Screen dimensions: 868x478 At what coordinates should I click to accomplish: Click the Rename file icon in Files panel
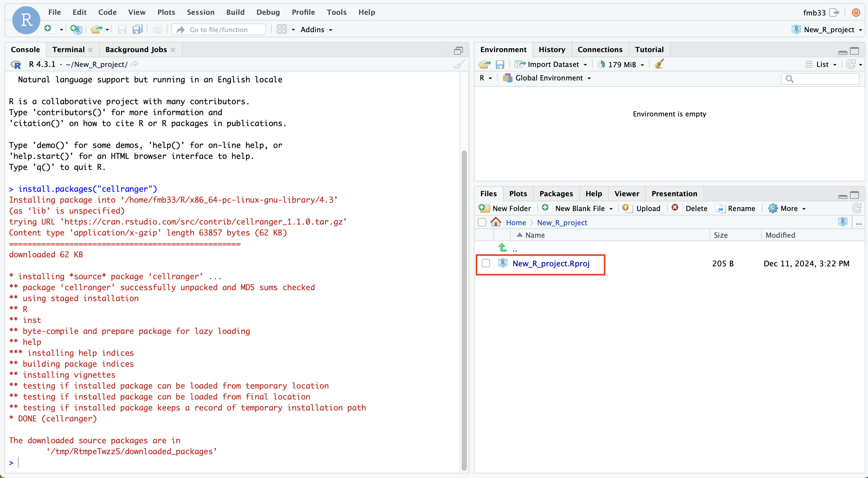coord(720,208)
